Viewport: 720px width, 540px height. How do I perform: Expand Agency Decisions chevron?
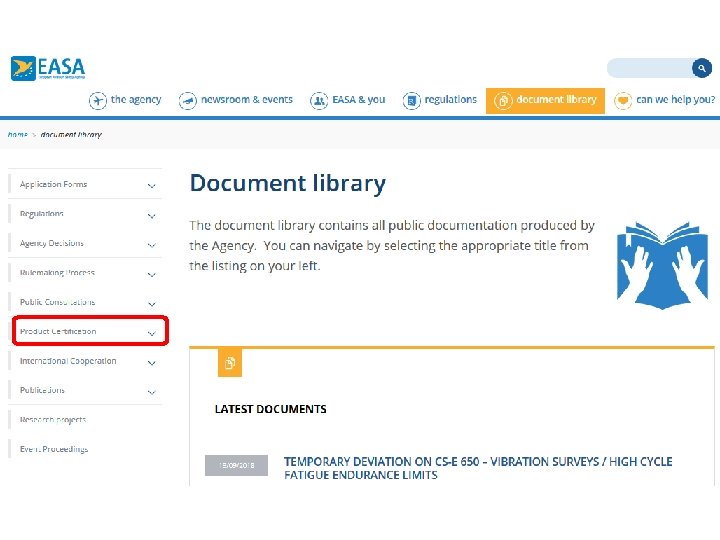pos(152,245)
